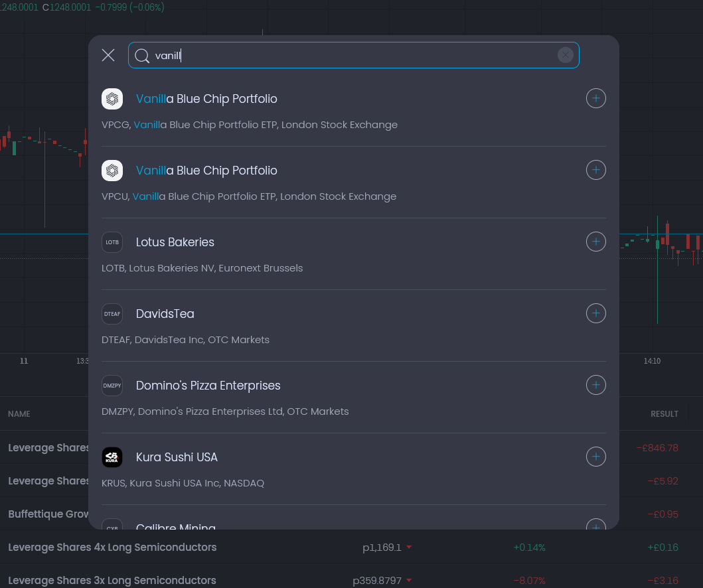Image resolution: width=703 pixels, height=588 pixels.
Task: Add Lotus Bakeries with plus button
Action: [x=596, y=242]
